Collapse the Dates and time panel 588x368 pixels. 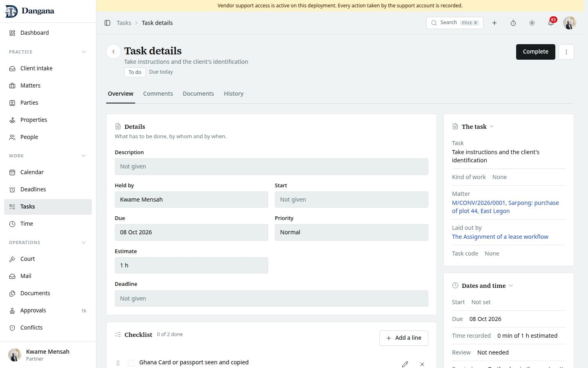pos(511,285)
